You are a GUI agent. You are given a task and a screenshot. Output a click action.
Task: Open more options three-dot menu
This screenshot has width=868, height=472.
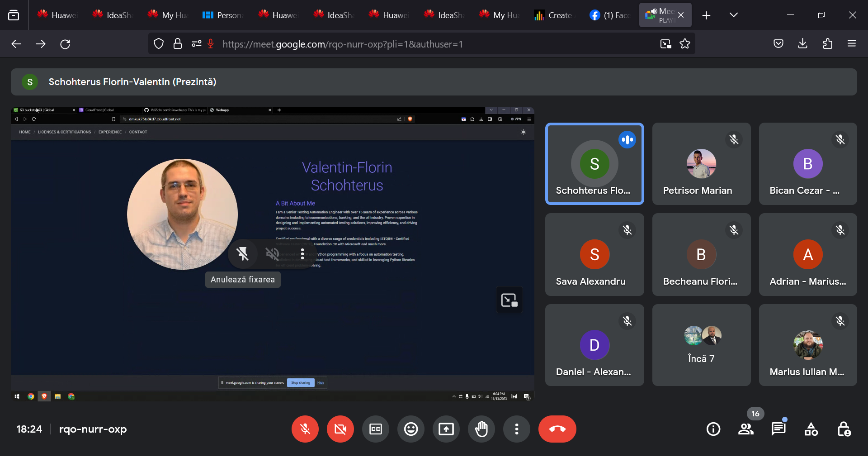point(516,429)
